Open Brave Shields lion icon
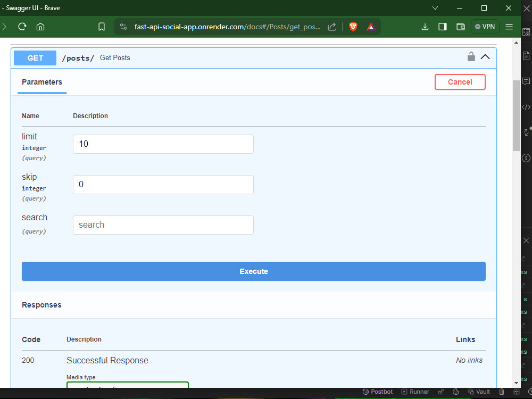Screen dimensions: 532x399 click(x=353, y=27)
